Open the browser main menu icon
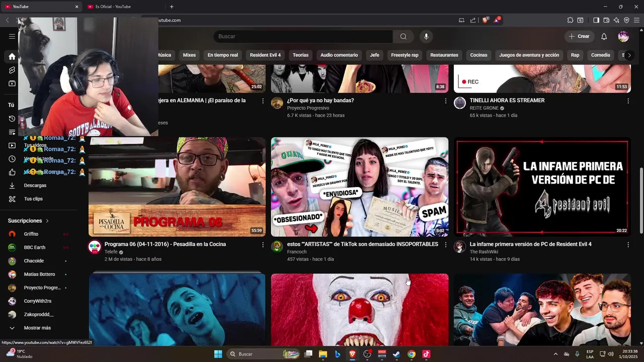The image size is (644, 362). [636, 20]
